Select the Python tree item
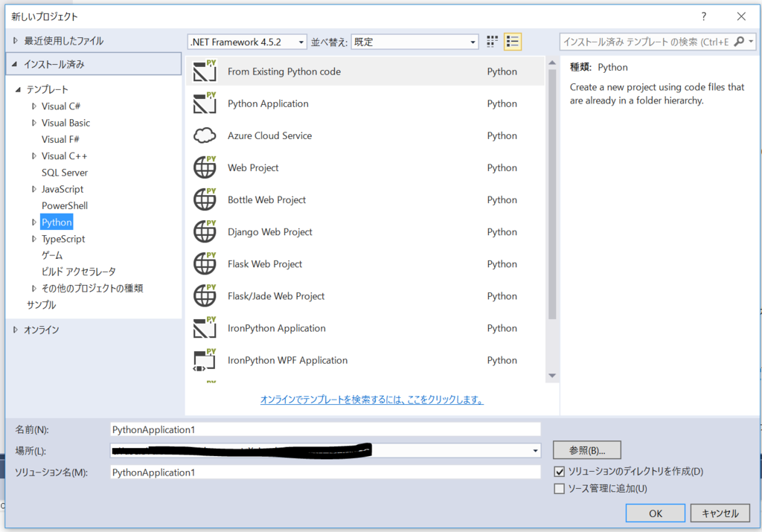This screenshot has height=532, width=762. point(57,222)
